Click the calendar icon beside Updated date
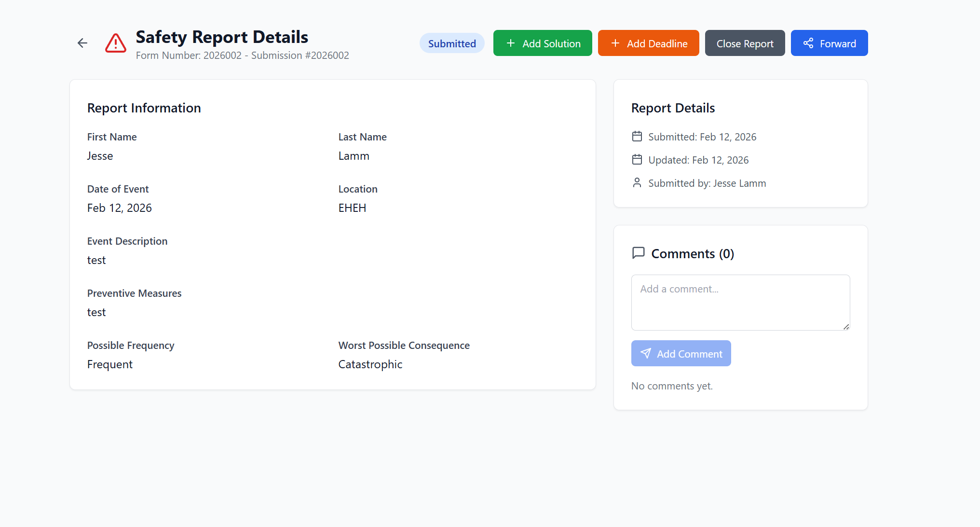The image size is (980, 527). click(x=637, y=160)
